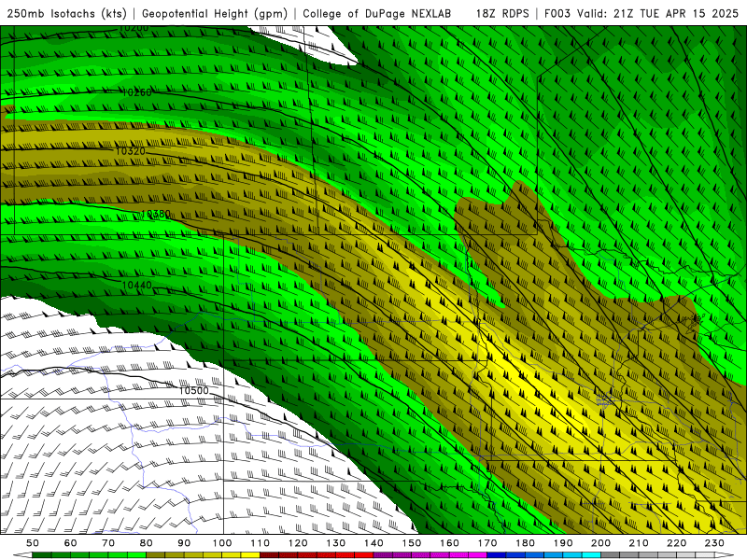Click the 110 value on the color scale

261,543
